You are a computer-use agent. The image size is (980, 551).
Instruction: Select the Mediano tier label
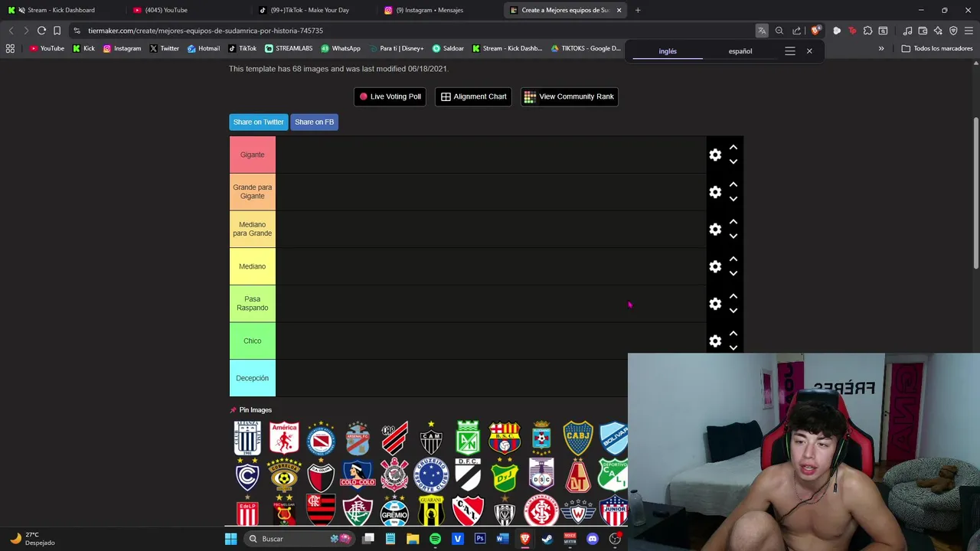tap(252, 266)
